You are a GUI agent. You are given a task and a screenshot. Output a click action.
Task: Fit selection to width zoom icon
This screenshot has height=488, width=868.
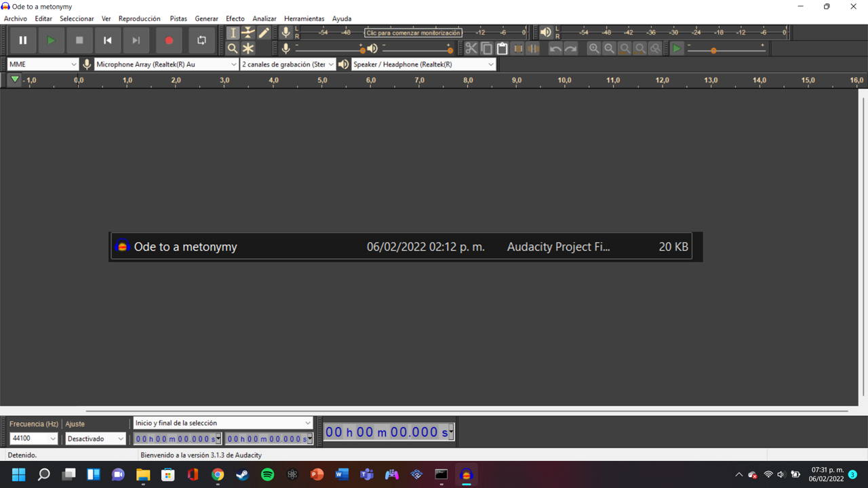625,48
